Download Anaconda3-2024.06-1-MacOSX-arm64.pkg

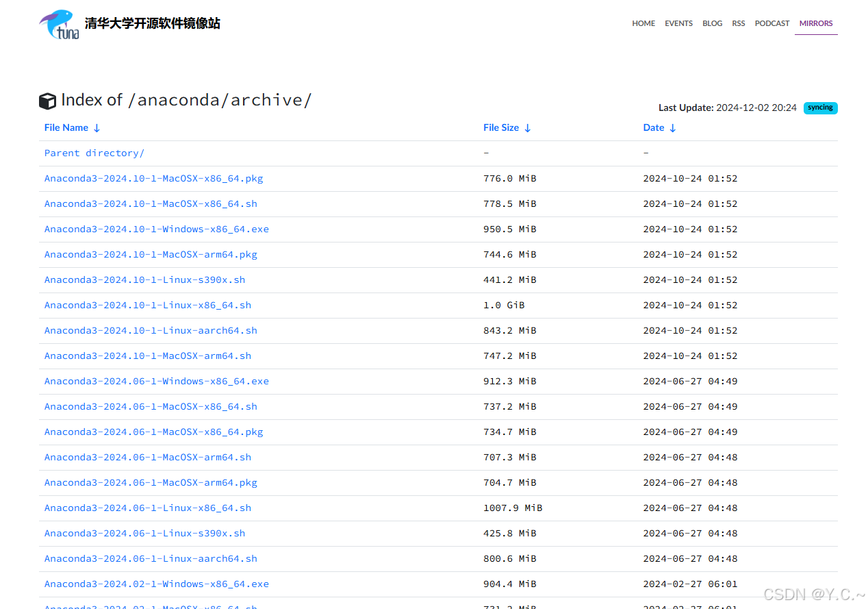coord(151,482)
